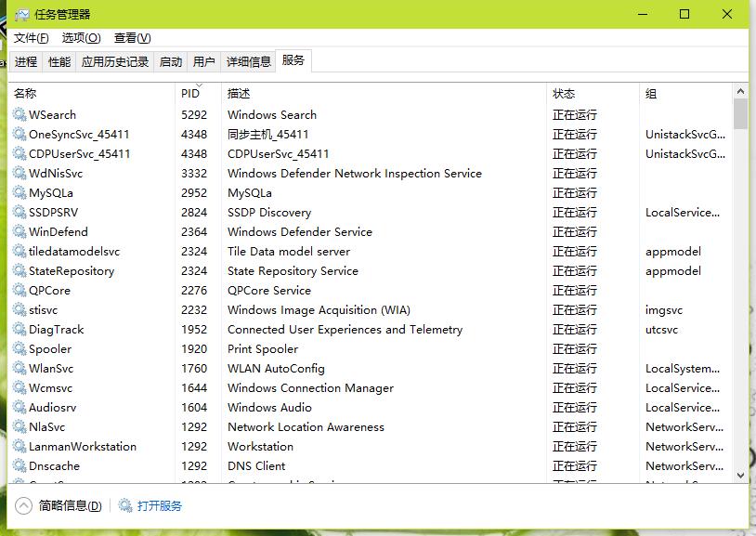The image size is (756, 536).
Task: Open the 文件 menu
Action: point(31,38)
